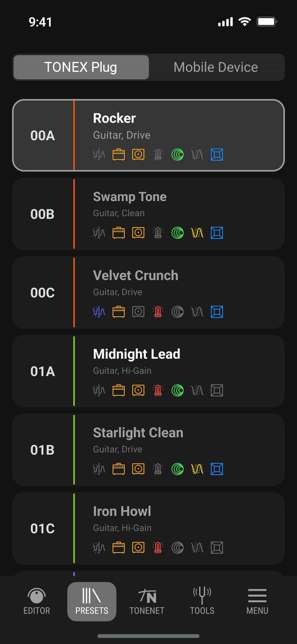
Task: Open the Midnight Lead preset
Action: (x=148, y=372)
